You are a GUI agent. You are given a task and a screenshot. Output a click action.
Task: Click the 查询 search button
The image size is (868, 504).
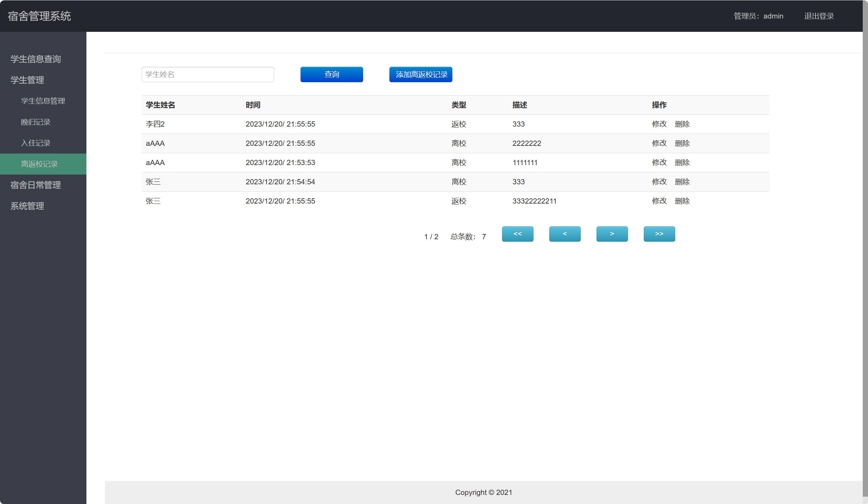pyautogui.click(x=331, y=74)
